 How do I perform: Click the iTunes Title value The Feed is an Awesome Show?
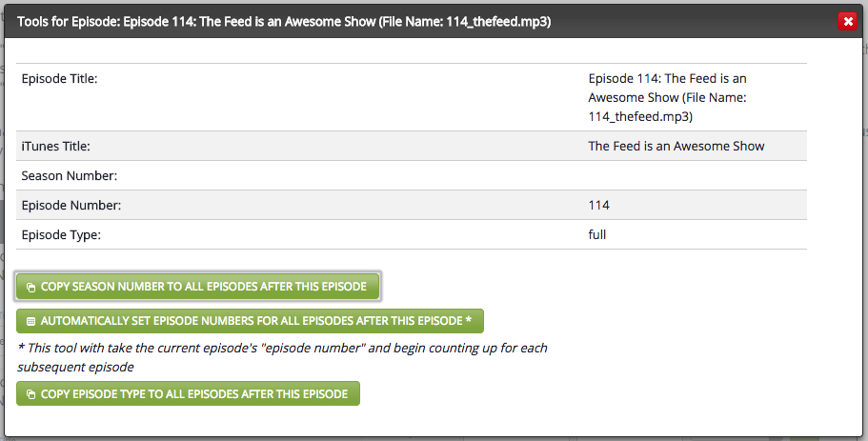(676, 146)
